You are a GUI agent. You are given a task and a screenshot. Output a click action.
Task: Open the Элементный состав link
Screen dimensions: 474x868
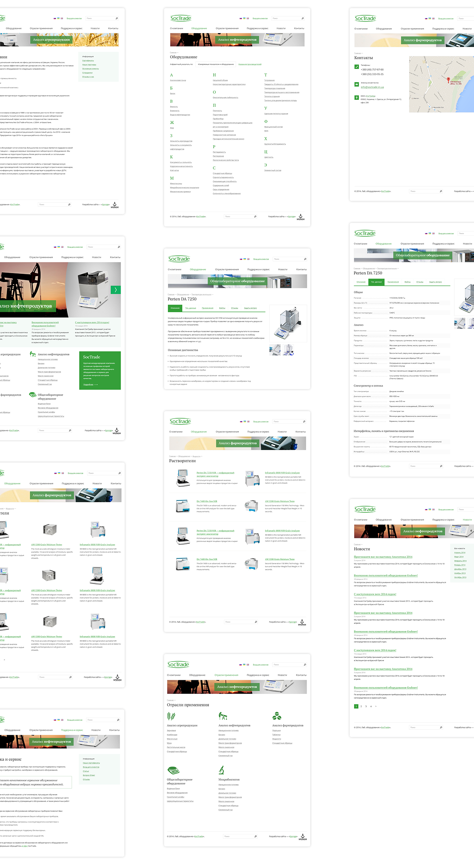click(x=273, y=170)
